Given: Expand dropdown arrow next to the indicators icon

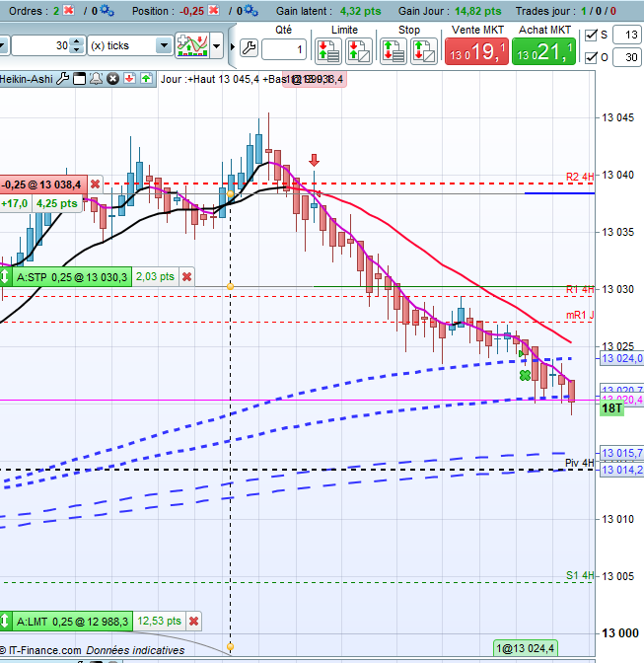Looking at the screenshot, I should click(x=216, y=45).
